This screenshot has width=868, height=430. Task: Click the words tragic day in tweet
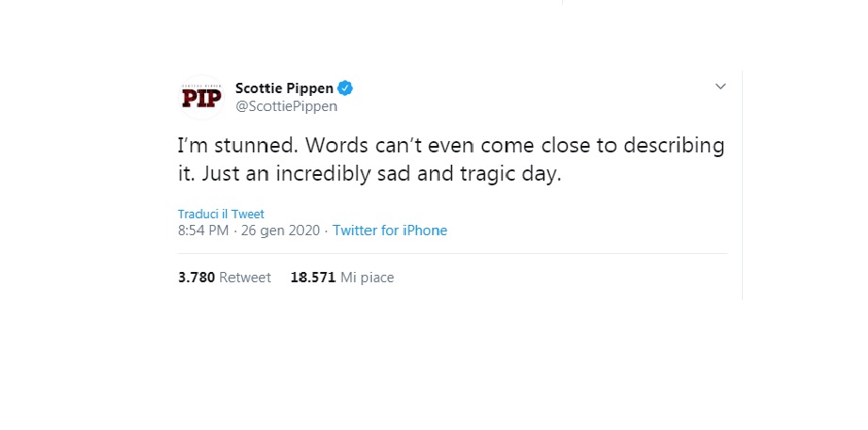(x=510, y=174)
